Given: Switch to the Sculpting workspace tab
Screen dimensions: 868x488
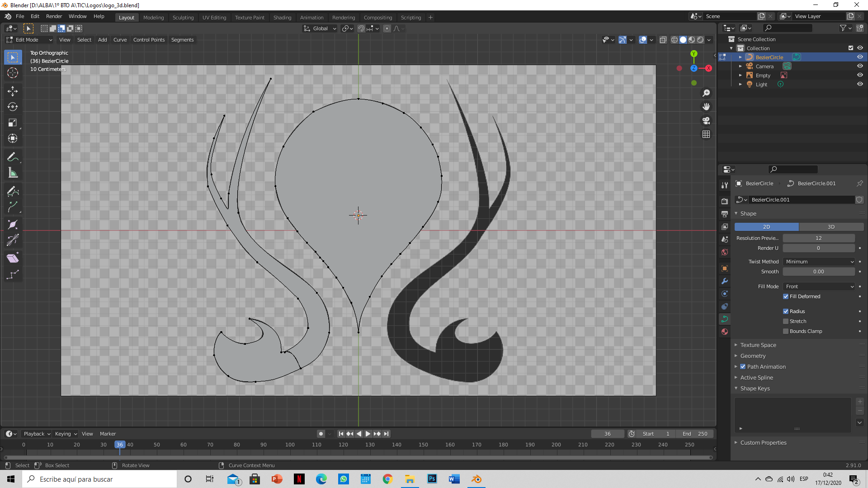Looking at the screenshot, I should click(183, 18).
